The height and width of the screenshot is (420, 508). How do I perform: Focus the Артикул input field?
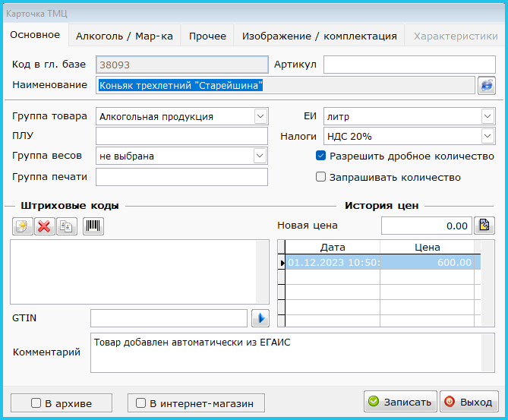coord(409,65)
